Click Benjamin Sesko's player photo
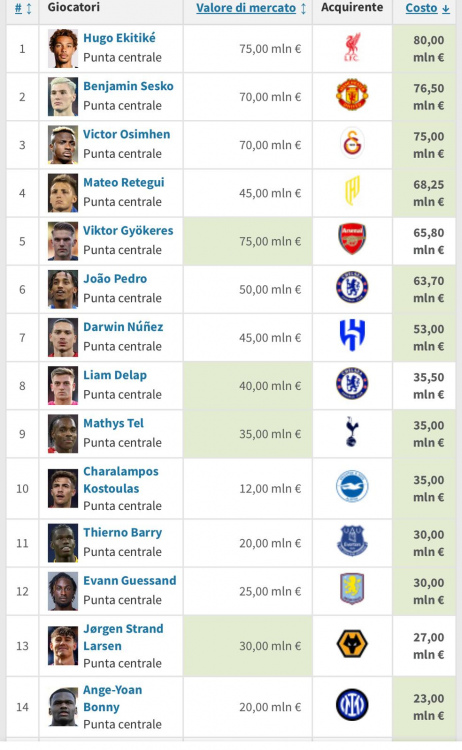The height and width of the screenshot is (750, 462). coord(63,97)
